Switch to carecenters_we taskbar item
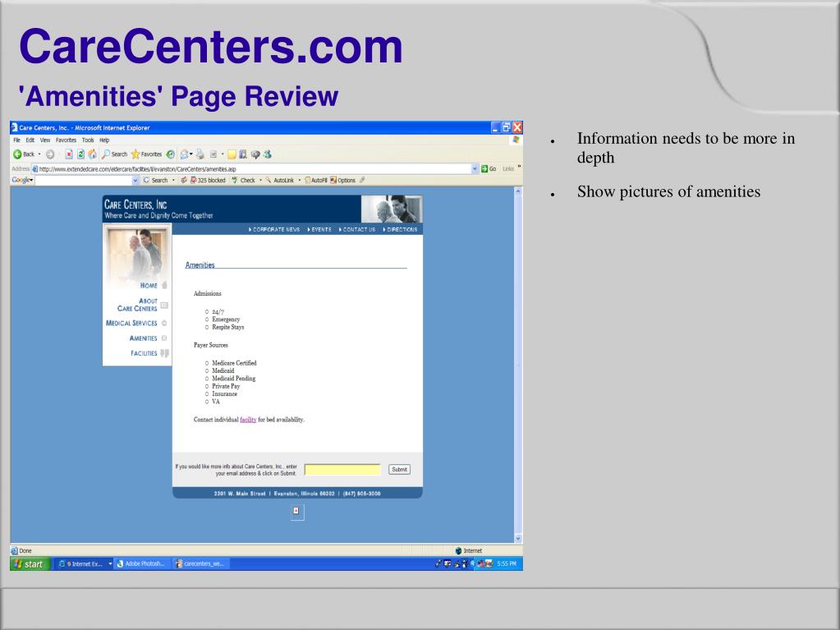The height and width of the screenshot is (630, 840). 200,563
